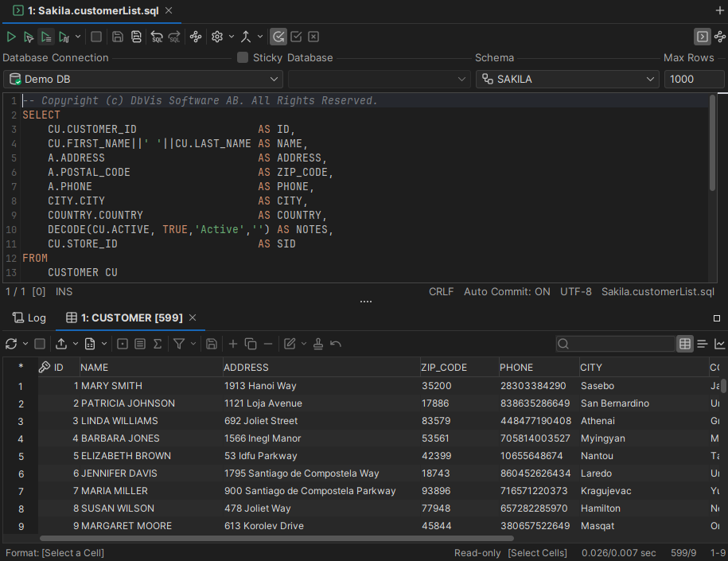Screen dimensions: 728x561
Task: Edit the Max Rows value field
Action: (694, 79)
